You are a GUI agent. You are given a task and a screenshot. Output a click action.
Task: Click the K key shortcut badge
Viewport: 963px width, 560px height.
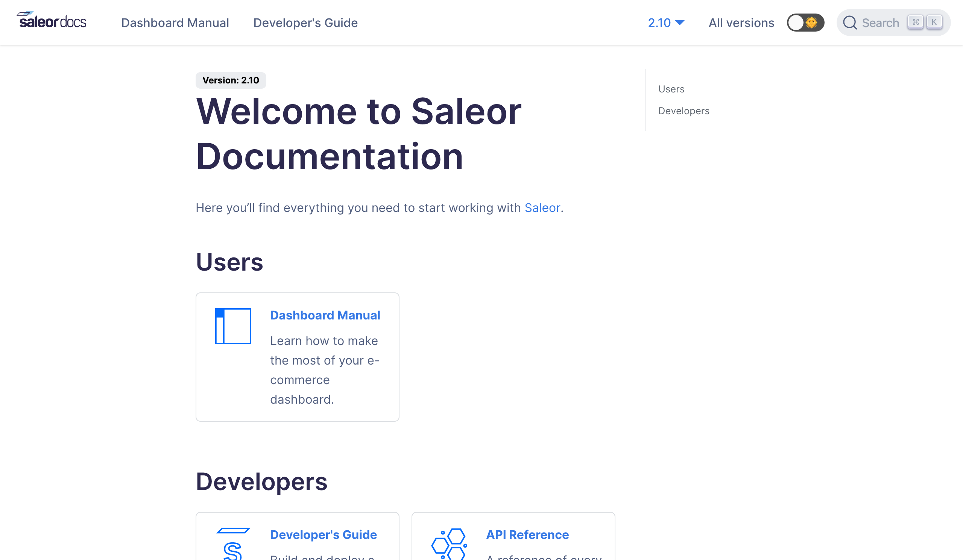pos(934,22)
